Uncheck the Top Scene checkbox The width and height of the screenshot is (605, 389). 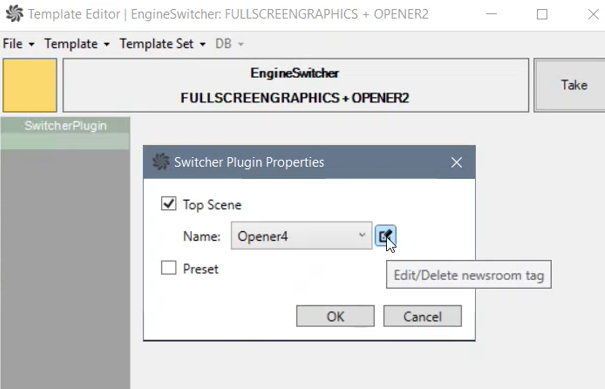pyautogui.click(x=169, y=203)
